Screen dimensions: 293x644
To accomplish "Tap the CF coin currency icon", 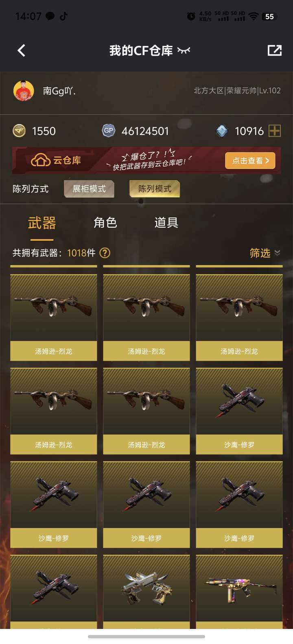I will point(19,131).
